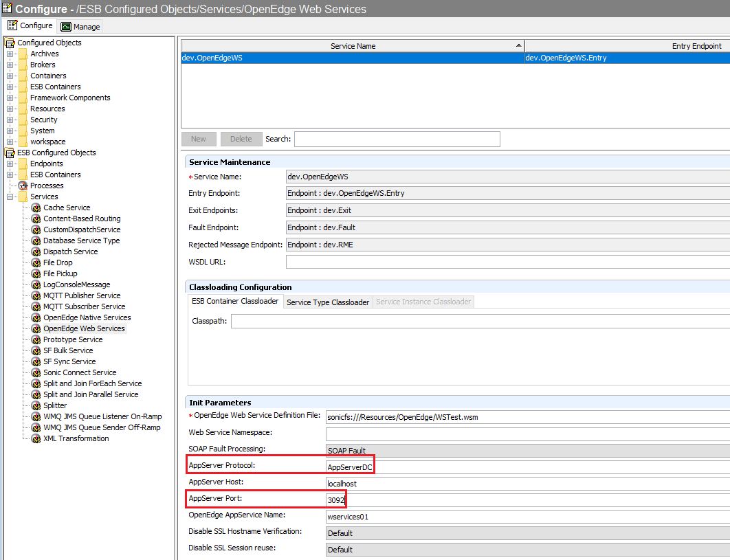
Task: Select the dev.OpenEdgeWS service row
Action: pos(455,58)
